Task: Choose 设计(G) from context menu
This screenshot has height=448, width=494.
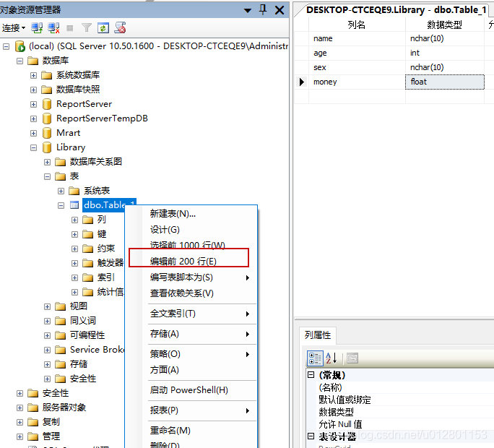Action: click(191, 230)
